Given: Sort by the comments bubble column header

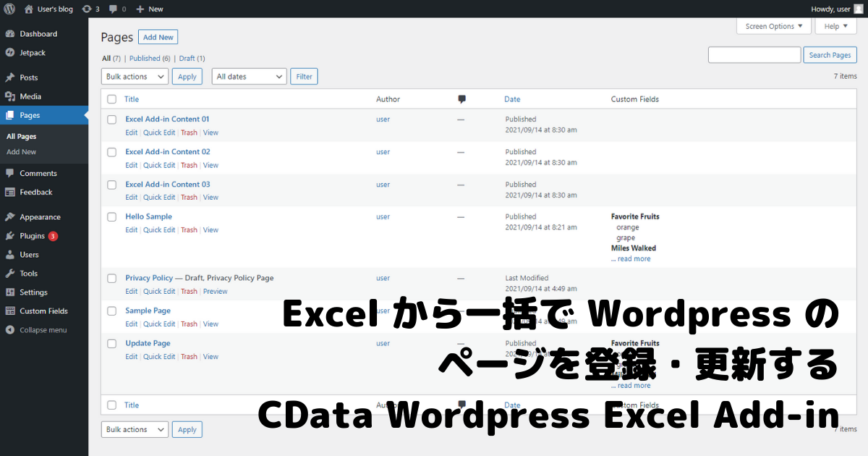Looking at the screenshot, I should pyautogui.click(x=461, y=99).
